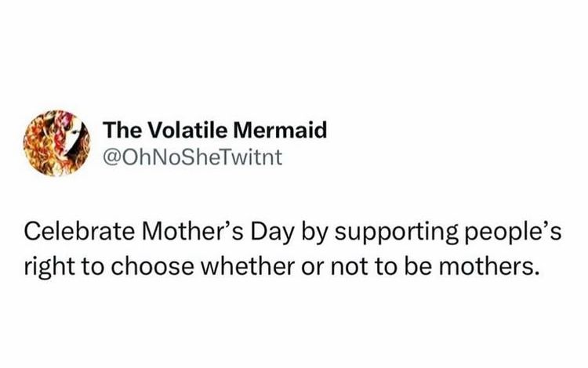Click the word by in first line

(x=314, y=233)
